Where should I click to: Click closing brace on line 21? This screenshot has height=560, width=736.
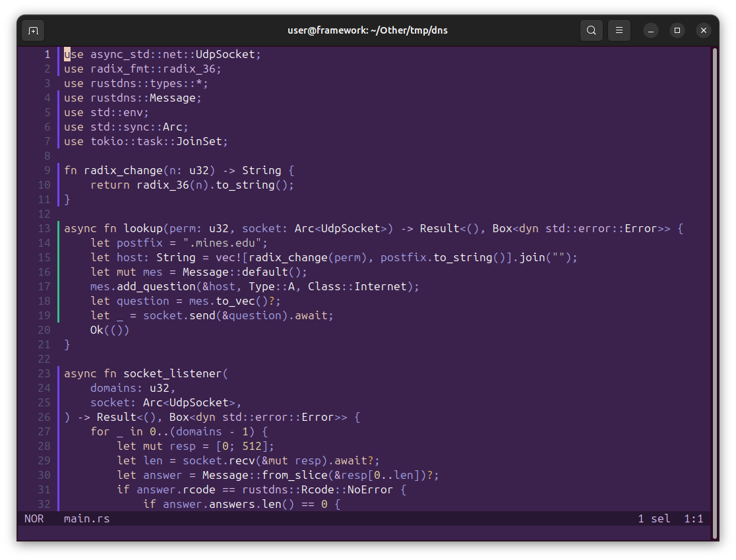[67, 345]
